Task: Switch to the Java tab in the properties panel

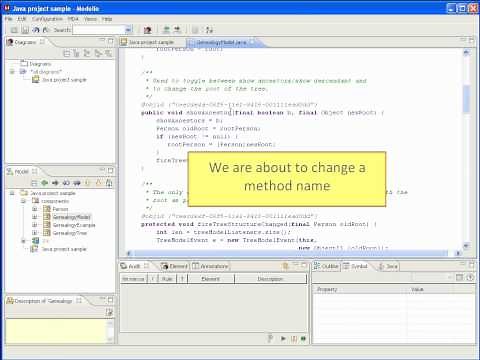Action: click(x=388, y=266)
